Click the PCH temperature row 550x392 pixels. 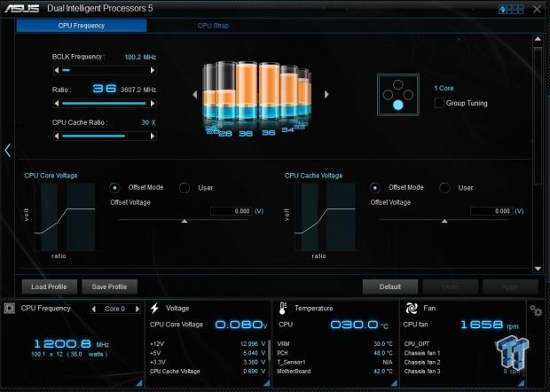click(334, 353)
